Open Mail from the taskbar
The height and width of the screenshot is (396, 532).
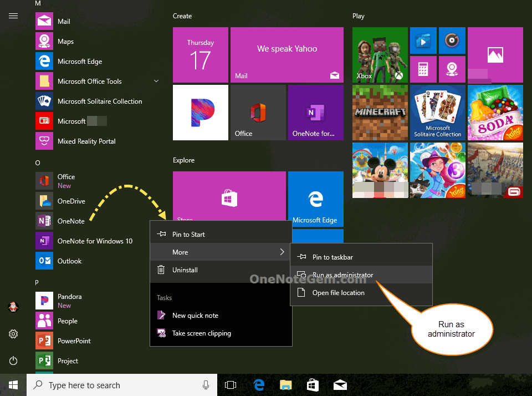tap(340, 385)
